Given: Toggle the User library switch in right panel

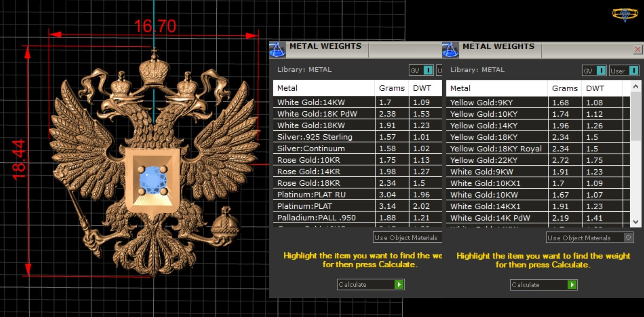Looking at the screenshot, I should tap(624, 71).
